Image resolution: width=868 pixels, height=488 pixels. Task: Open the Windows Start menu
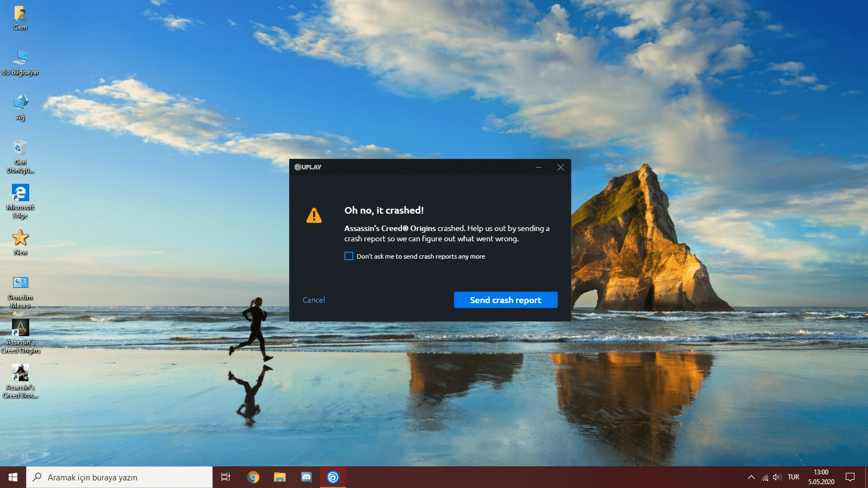[x=13, y=477]
